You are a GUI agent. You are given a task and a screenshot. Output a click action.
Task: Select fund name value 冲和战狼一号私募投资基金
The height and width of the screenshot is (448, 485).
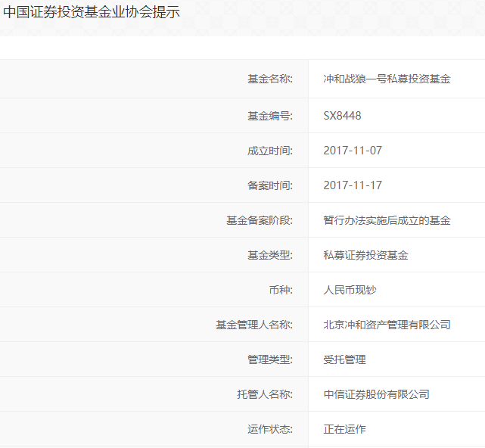tap(387, 79)
